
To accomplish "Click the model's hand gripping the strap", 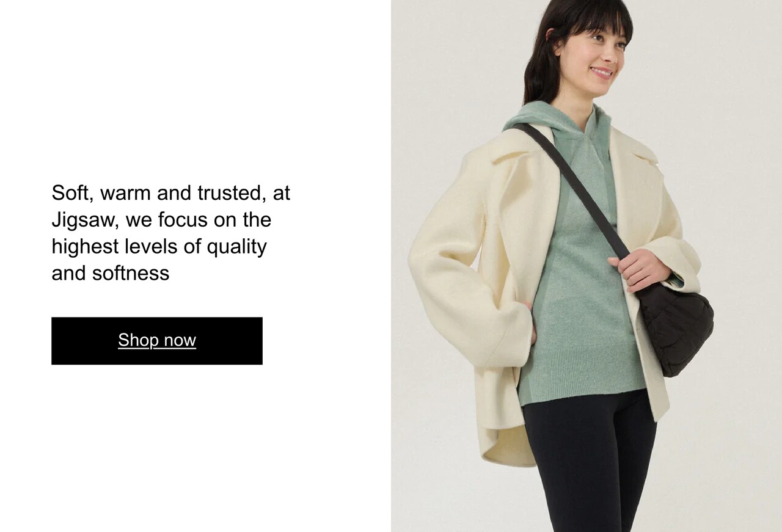I will point(638,269).
